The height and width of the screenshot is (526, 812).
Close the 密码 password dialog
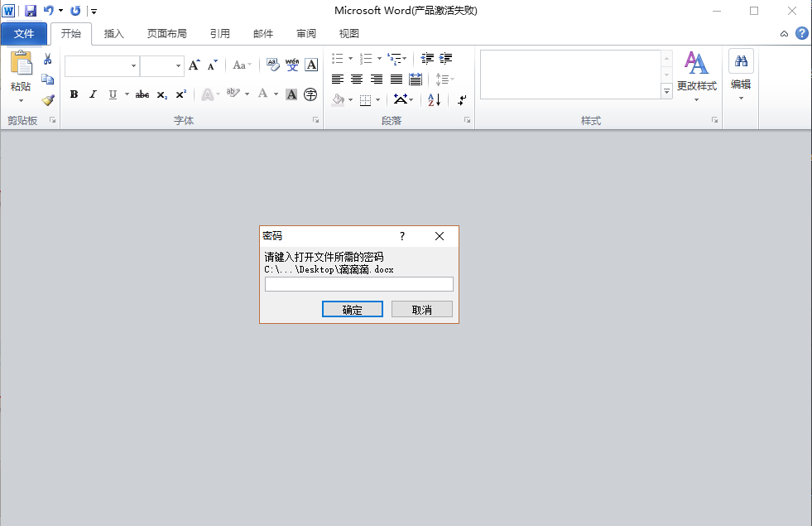click(x=440, y=236)
